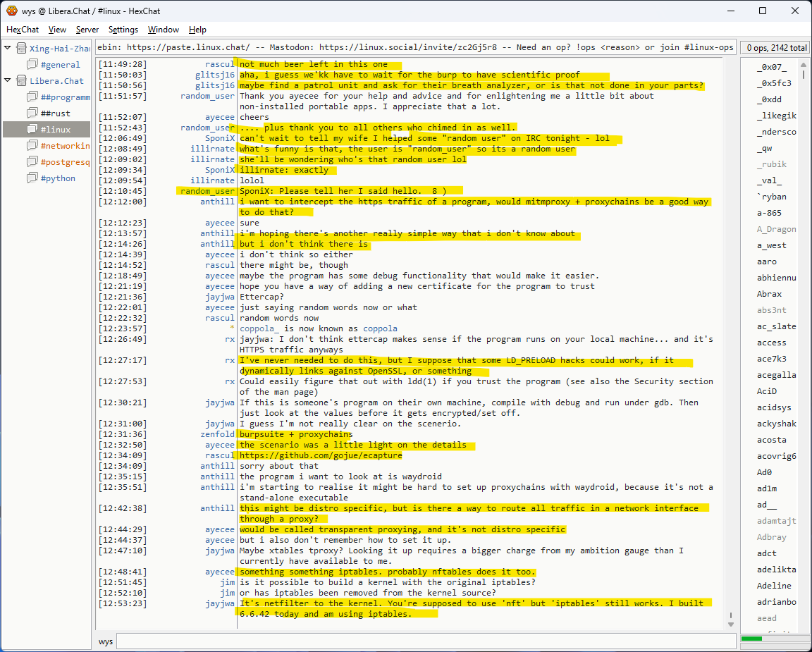This screenshot has width=812, height=652.
Task: Click the Libera.Chat server icon
Action: [x=20, y=81]
